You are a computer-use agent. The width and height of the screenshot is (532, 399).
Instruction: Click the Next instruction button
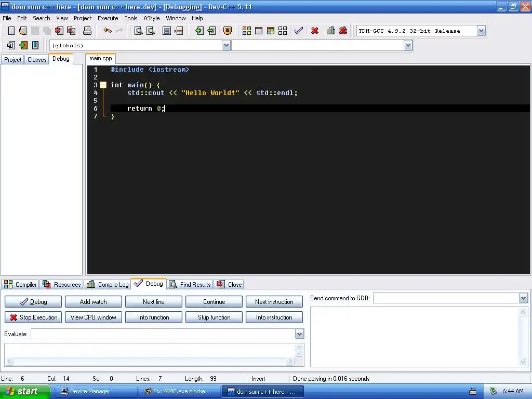coord(274,302)
